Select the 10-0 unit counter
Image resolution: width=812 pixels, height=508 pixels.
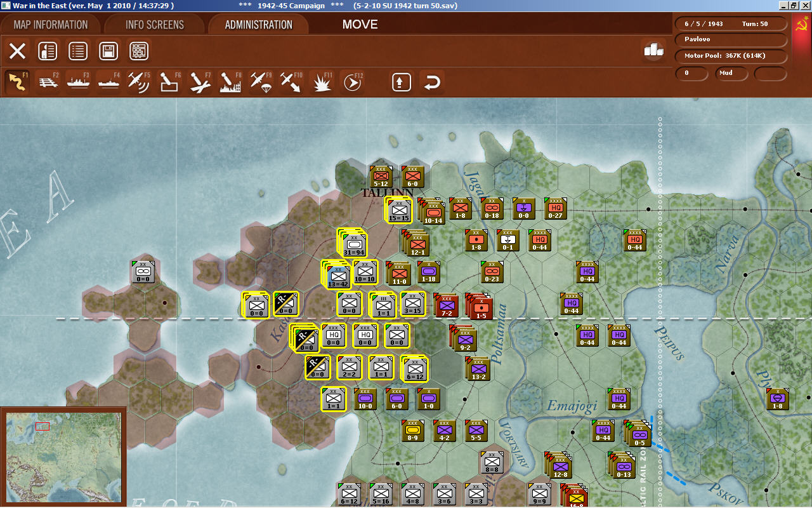pos(365,399)
